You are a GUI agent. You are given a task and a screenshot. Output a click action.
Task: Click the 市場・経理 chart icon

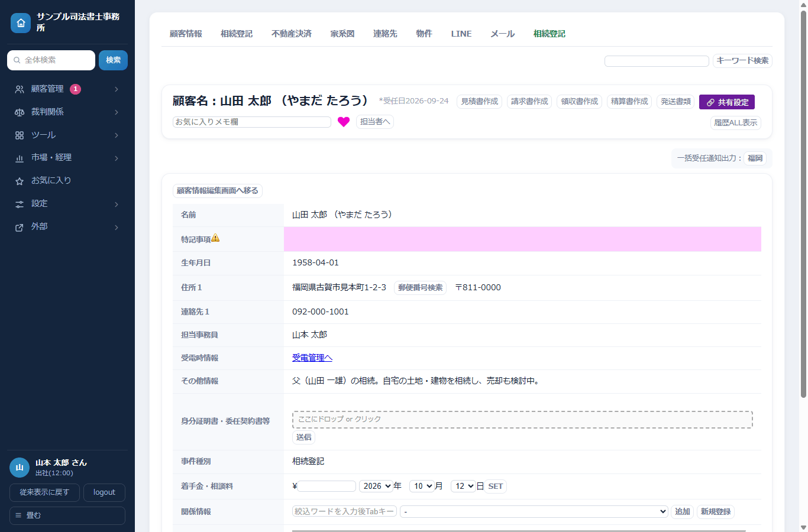(20, 158)
